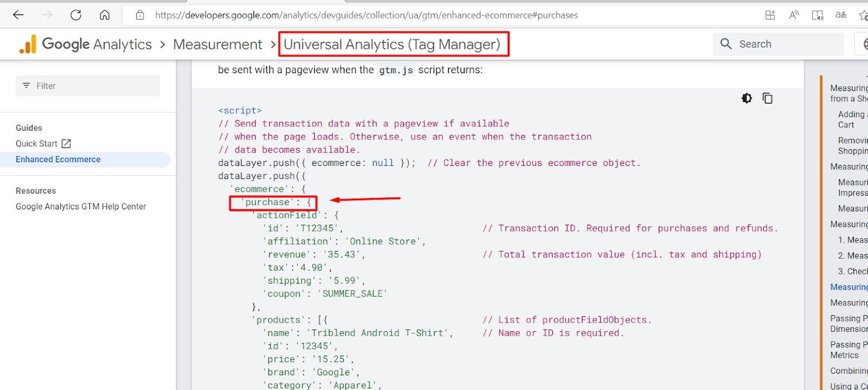Click the 'List of productFieldObjects' comment

(x=567, y=320)
